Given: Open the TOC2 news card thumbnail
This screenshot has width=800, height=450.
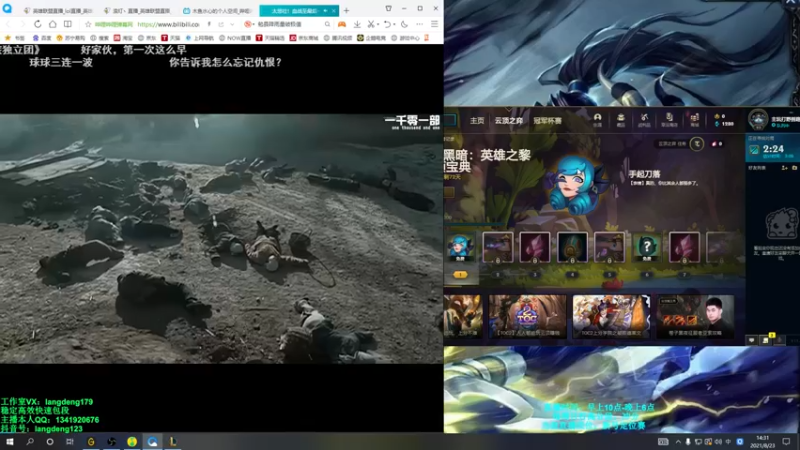Looking at the screenshot, I should (x=528, y=316).
